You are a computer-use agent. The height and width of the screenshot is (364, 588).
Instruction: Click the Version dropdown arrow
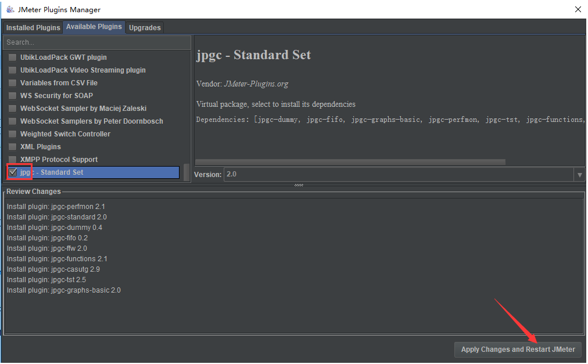coord(579,175)
